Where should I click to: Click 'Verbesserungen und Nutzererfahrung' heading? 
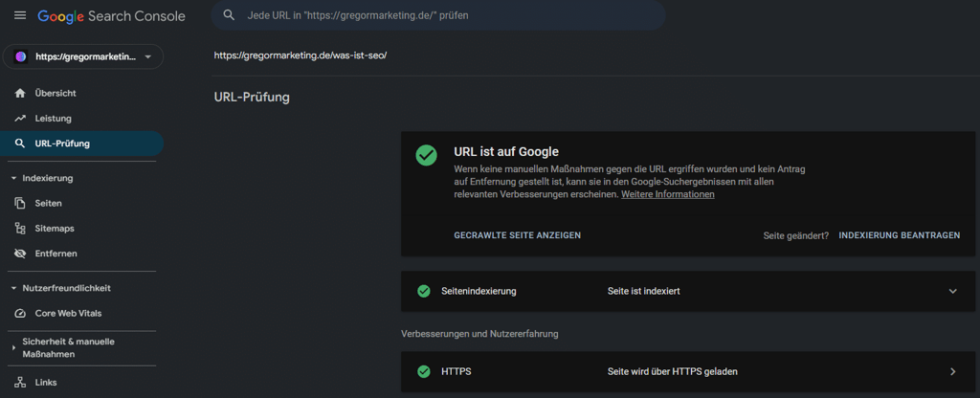(479, 334)
